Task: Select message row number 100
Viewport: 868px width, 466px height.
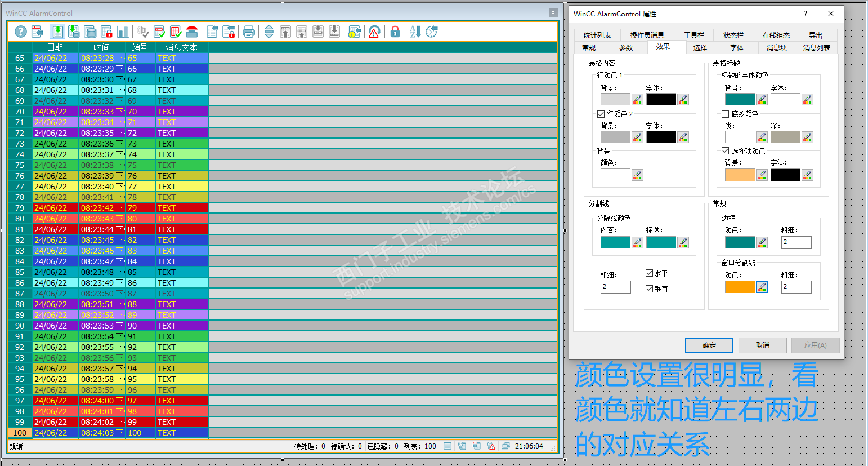Action: coord(282,433)
